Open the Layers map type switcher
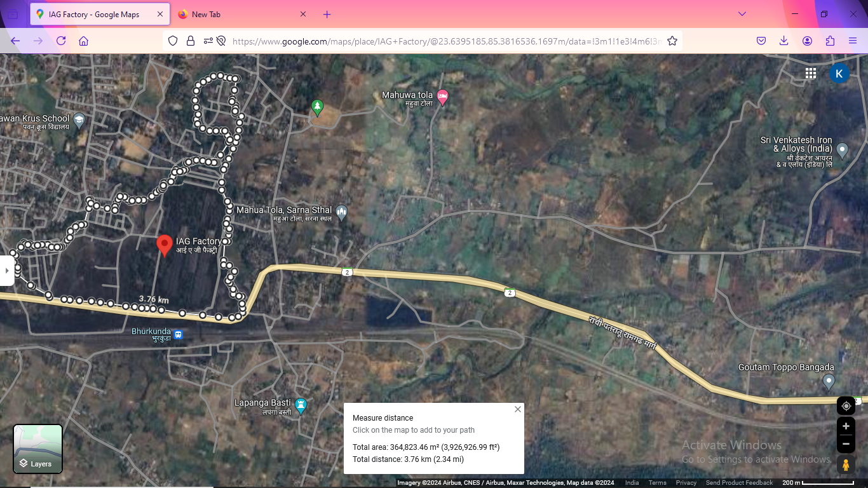The image size is (868, 488). tap(38, 449)
